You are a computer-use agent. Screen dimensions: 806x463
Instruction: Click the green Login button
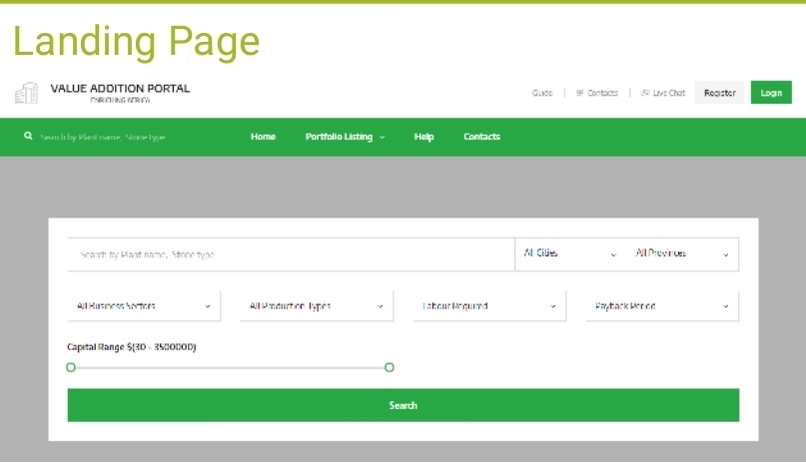(x=771, y=92)
